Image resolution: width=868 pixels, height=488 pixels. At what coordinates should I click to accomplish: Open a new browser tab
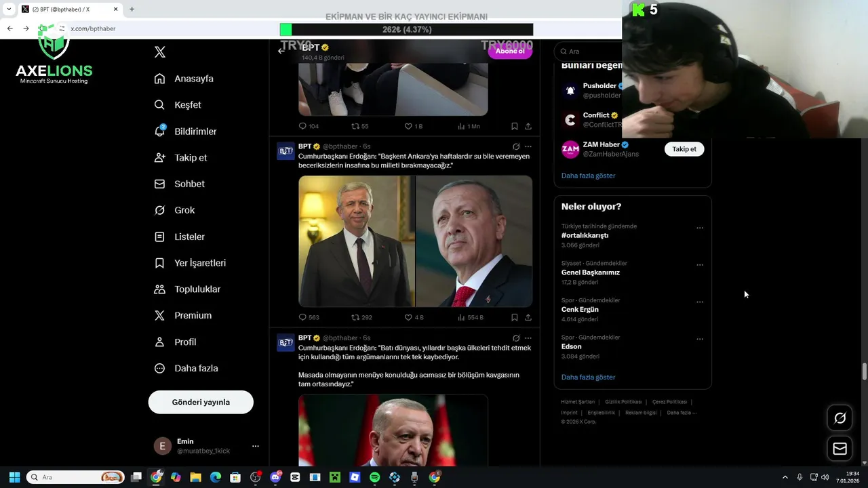click(132, 9)
